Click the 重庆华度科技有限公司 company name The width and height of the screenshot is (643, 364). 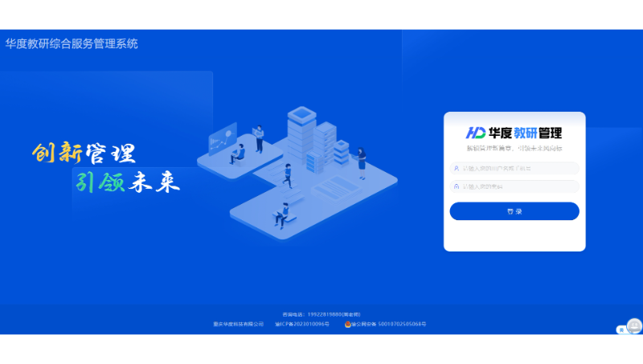click(x=239, y=324)
